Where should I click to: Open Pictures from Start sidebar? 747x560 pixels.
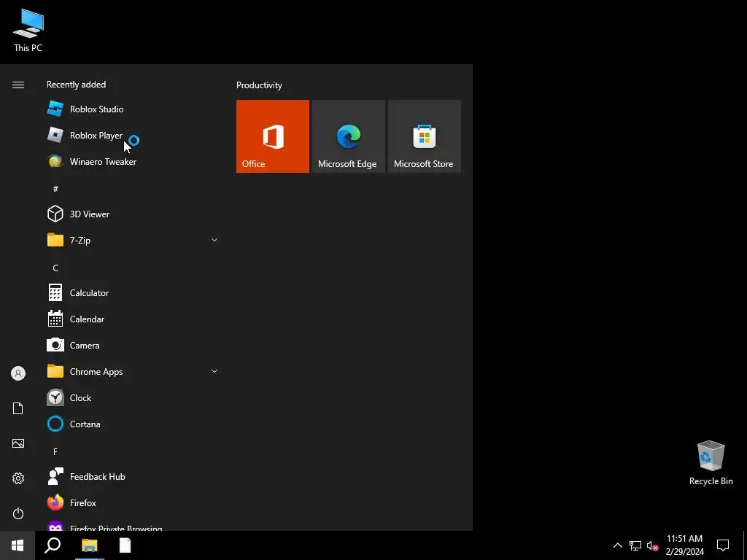coord(18,443)
